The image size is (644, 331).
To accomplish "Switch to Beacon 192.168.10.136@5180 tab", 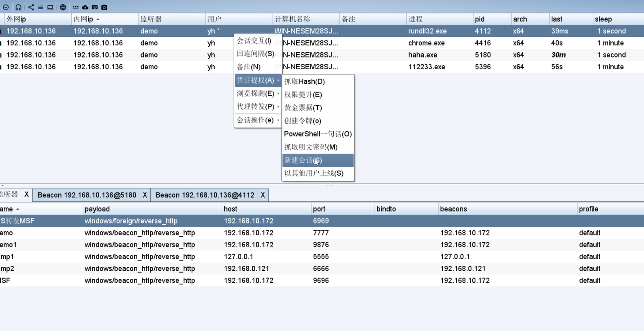I will tap(87, 195).
